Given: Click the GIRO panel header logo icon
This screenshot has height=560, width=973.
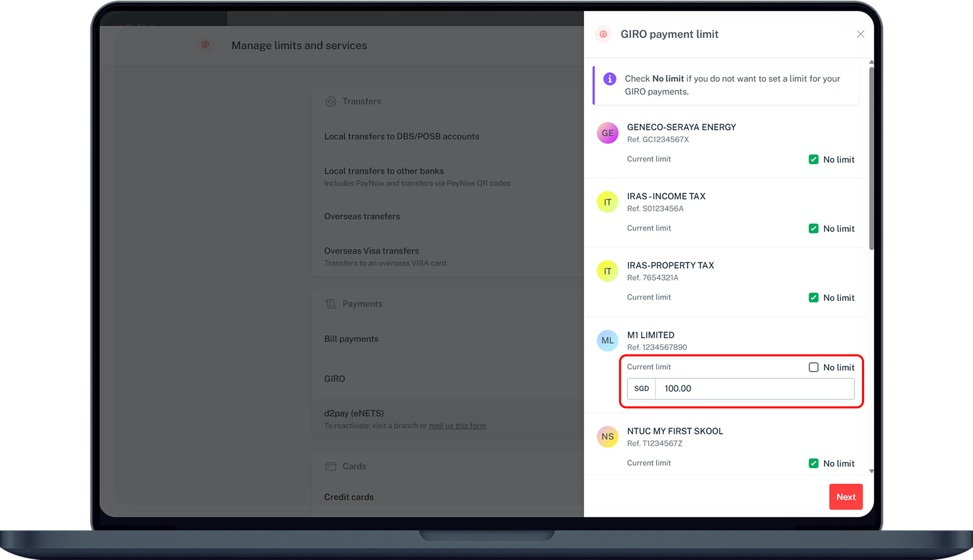Looking at the screenshot, I should pos(603,34).
